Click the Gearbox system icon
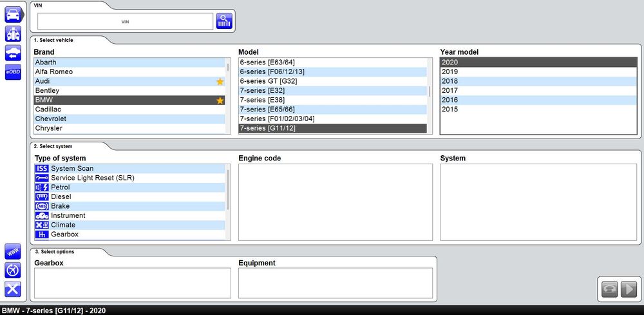 42,234
